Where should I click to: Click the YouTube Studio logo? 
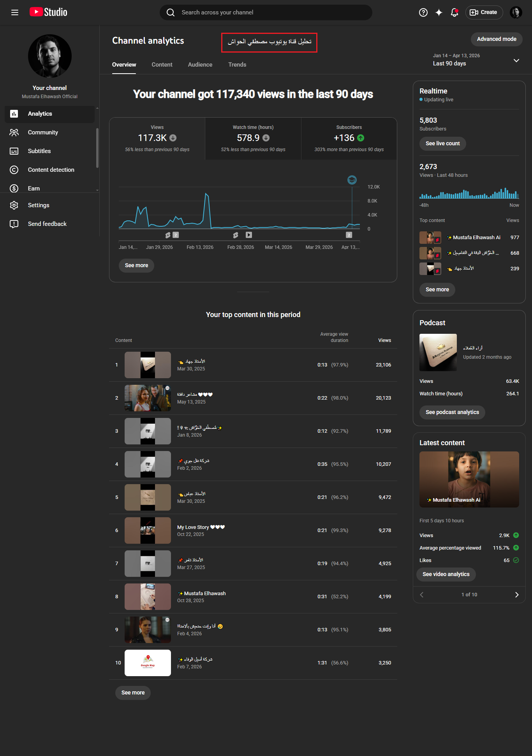pyautogui.click(x=49, y=12)
